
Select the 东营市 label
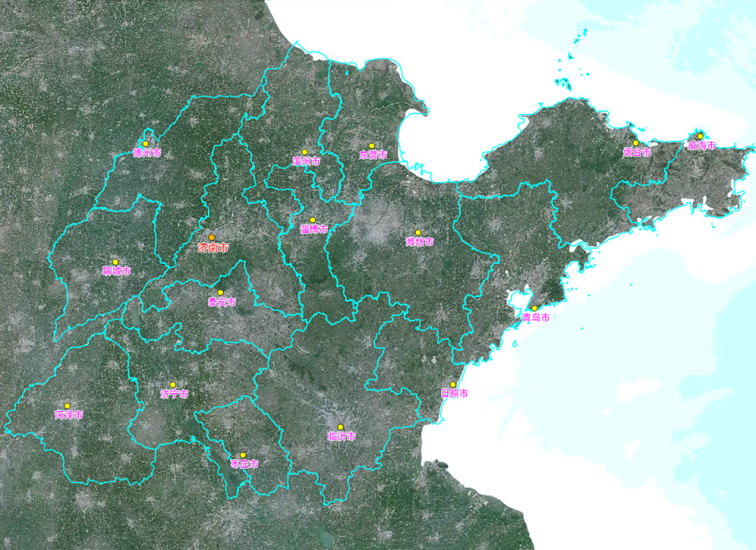tap(373, 155)
